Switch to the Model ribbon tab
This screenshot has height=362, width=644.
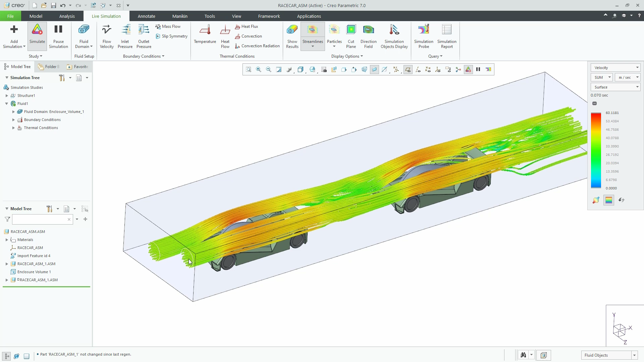[36, 16]
